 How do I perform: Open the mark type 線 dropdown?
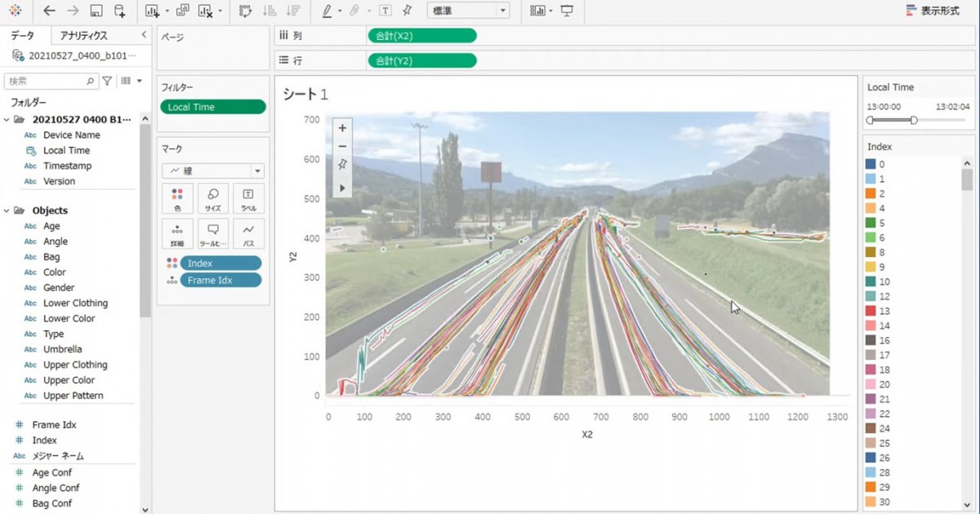[x=213, y=171]
